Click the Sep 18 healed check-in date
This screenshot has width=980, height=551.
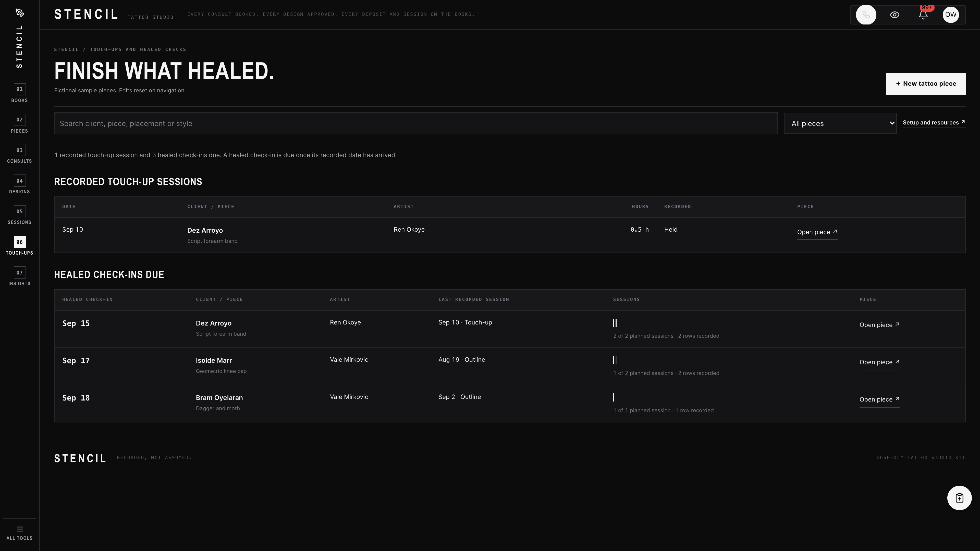(76, 398)
